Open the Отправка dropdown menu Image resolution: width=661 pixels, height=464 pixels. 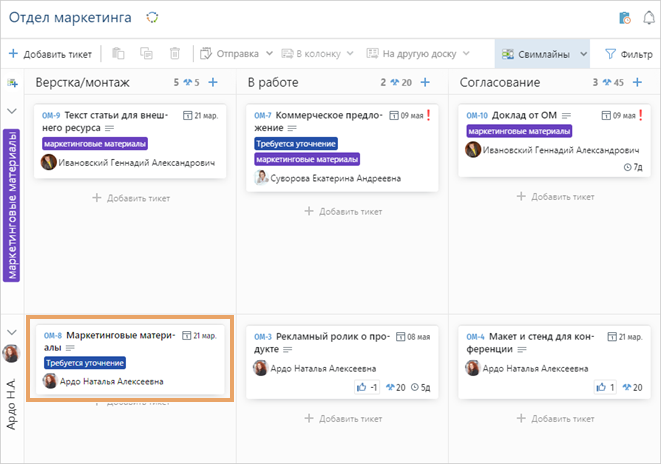coord(236,53)
